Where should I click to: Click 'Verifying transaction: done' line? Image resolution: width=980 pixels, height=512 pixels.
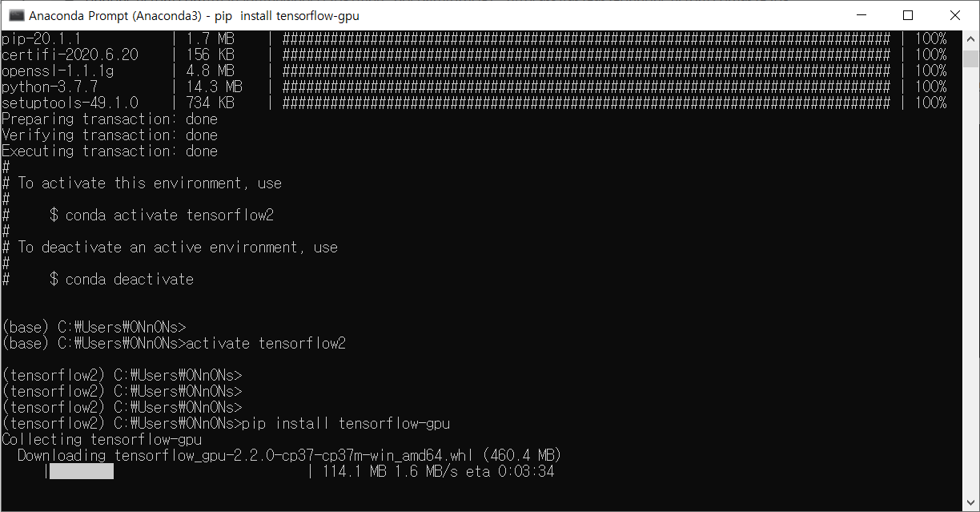click(x=110, y=135)
